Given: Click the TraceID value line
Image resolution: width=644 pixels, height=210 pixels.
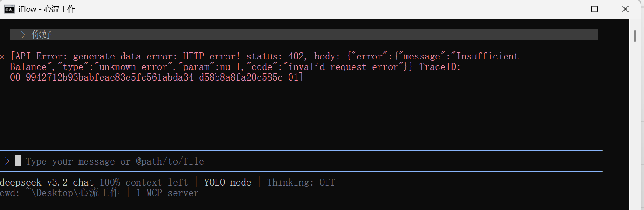Looking at the screenshot, I should point(156,77).
